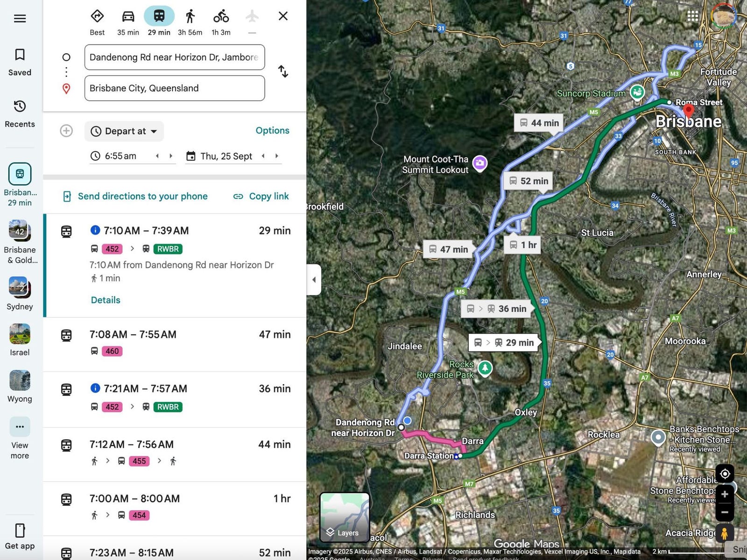Open Layers map type switcher
The height and width of the screenshot is (560, 747).
pyautogui.click(x=345, y=517)
